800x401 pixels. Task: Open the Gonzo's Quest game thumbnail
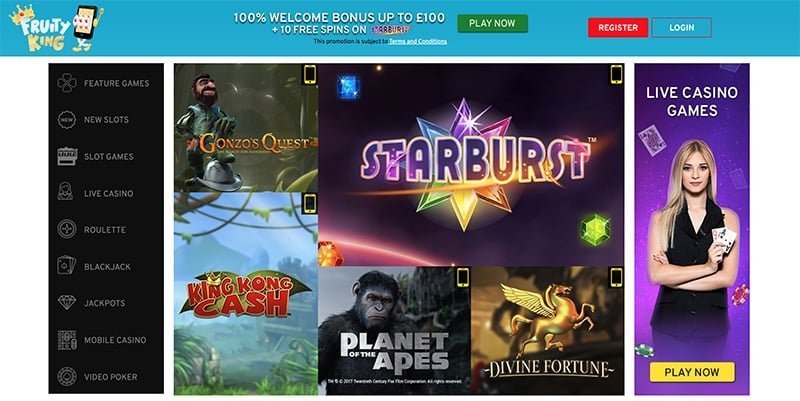[246, 128]
